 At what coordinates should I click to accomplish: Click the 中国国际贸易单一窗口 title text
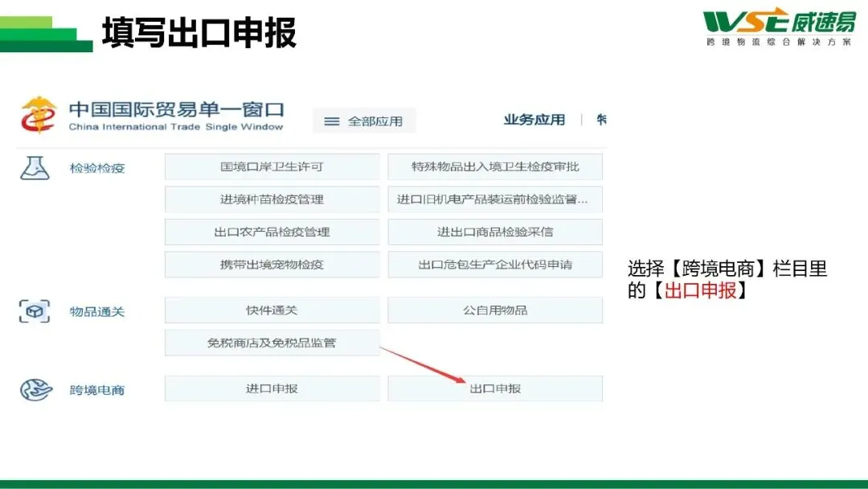coord(177,109)
